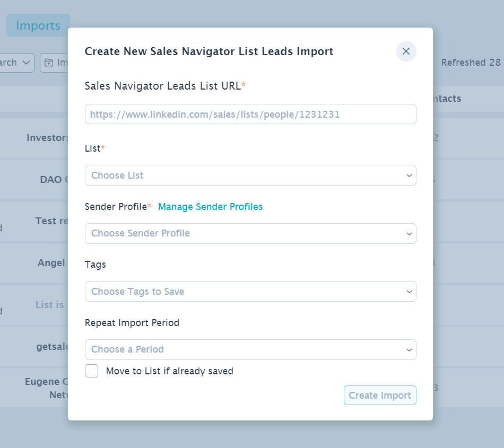Viewport: 504px width, 448px height.
Task: Expand the Choose Sender Profile dropdown
Action: pyautogui.click(x=250, y=233)
